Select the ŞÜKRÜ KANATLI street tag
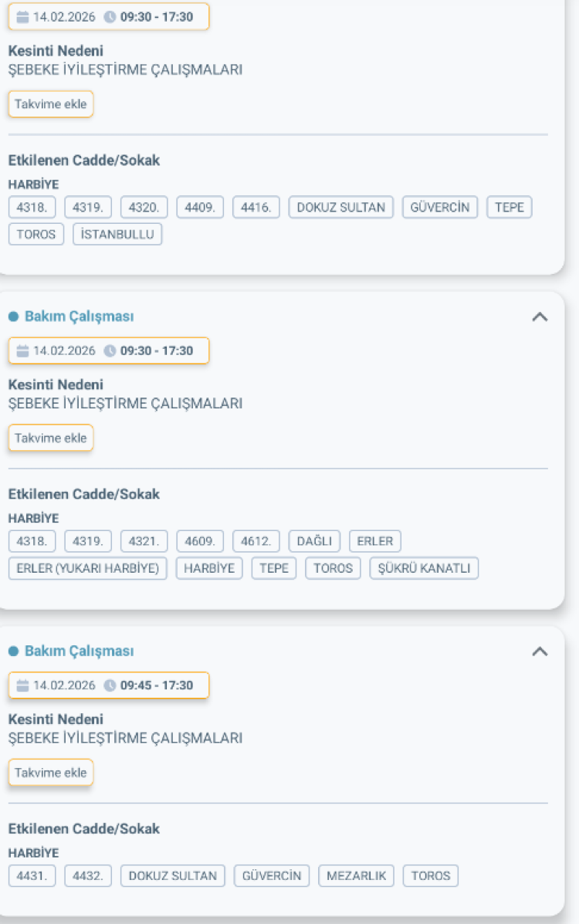The width and height of the screenshot is (579, 924). point(424,568)
